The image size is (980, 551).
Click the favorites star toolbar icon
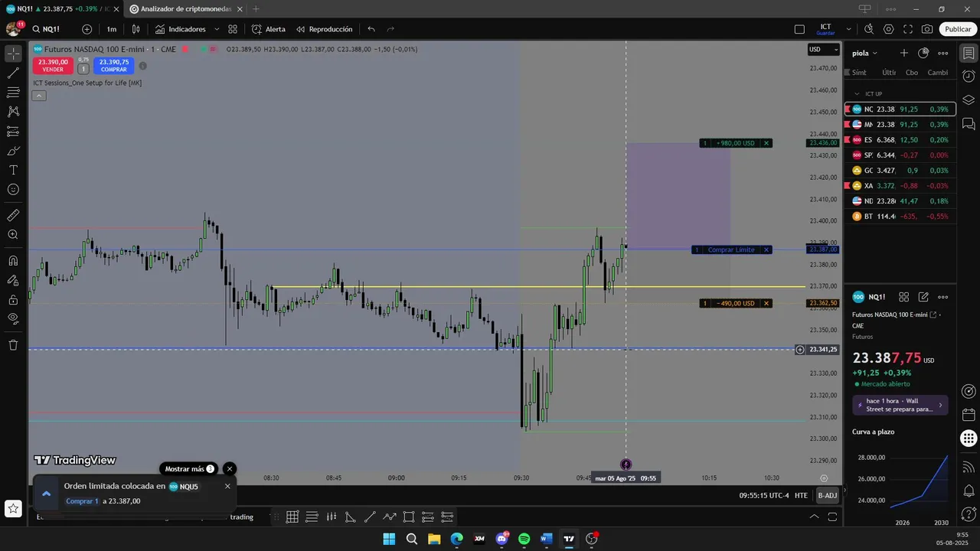click(13, 508)
